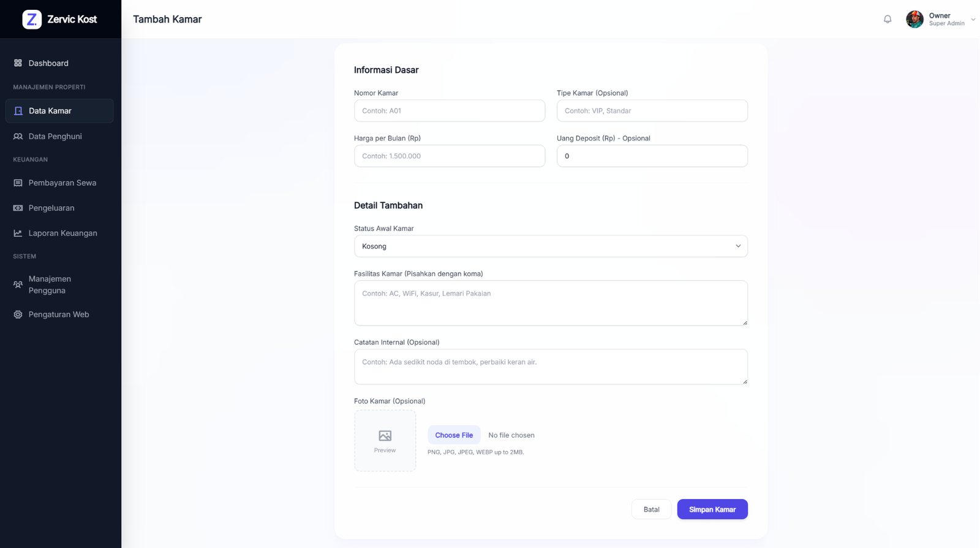Click the Data Penghuni people icon
The image size is (980, 548).
pos(18,136)
